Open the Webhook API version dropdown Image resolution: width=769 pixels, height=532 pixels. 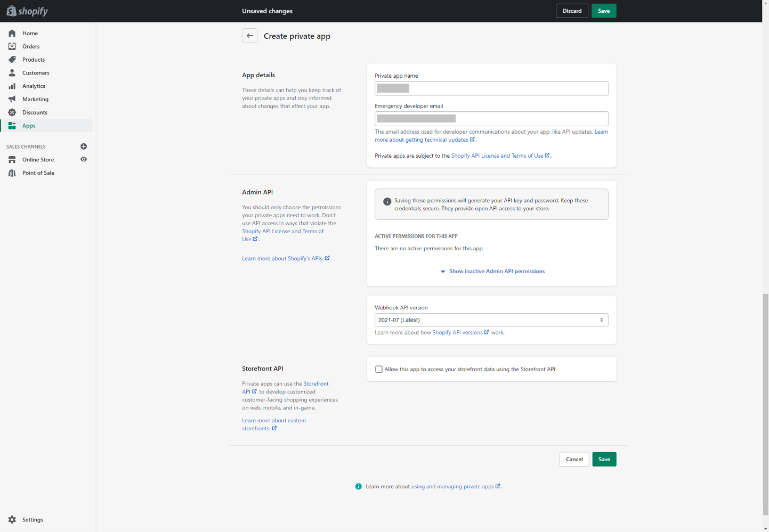(x=491, y=320)
